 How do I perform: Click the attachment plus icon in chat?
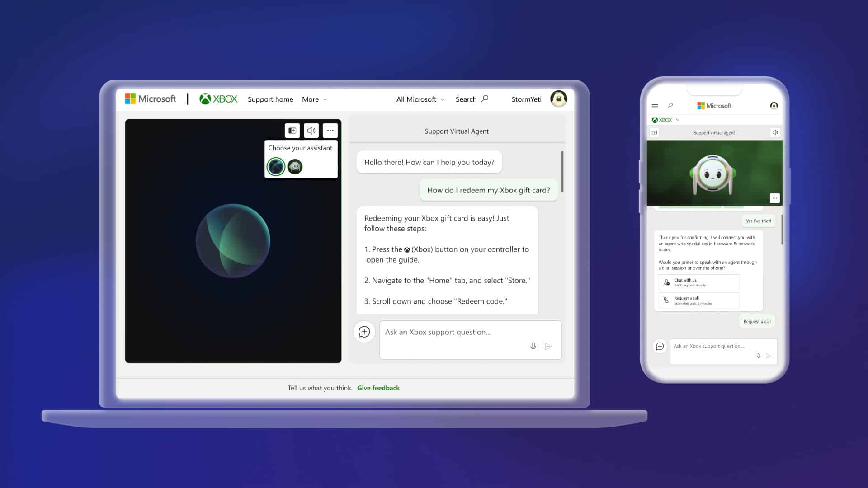tap(364, 332)
